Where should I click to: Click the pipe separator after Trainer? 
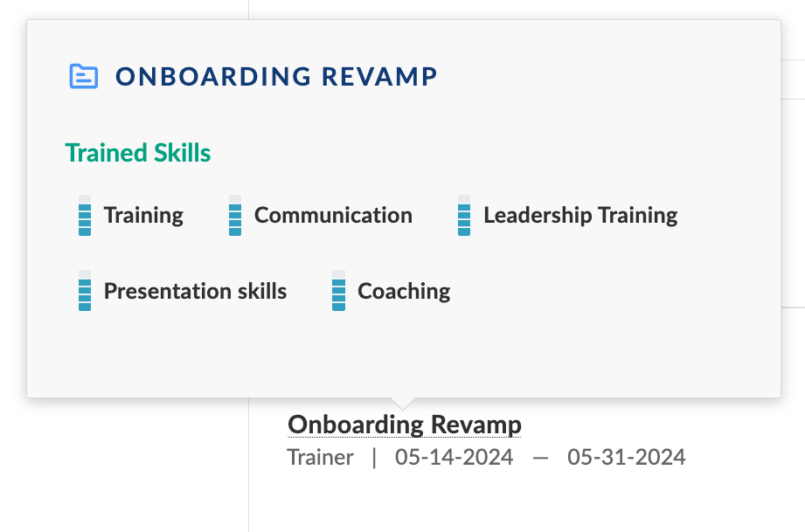point(374,457)
